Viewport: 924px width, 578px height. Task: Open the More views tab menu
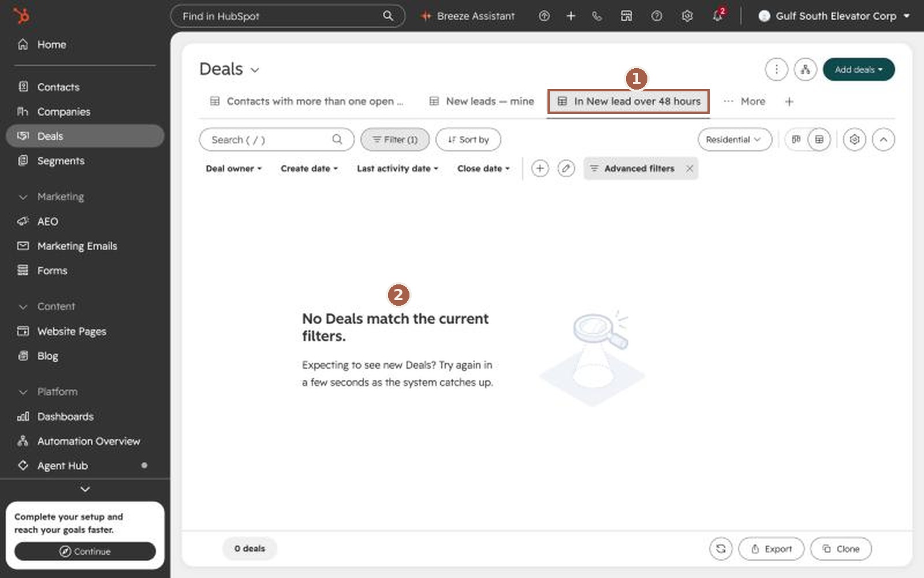tap(744, 102)
